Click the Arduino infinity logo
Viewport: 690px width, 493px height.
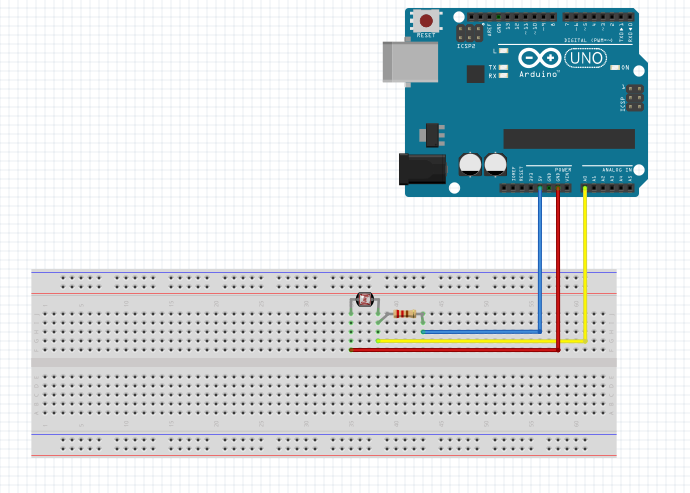click(x=540, y=58)
